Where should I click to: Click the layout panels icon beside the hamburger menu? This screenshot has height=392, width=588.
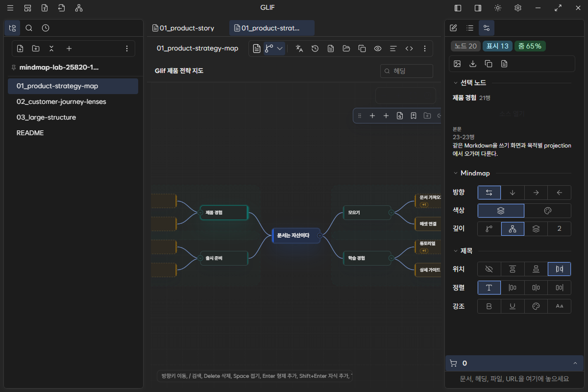[x=27, y=8]
